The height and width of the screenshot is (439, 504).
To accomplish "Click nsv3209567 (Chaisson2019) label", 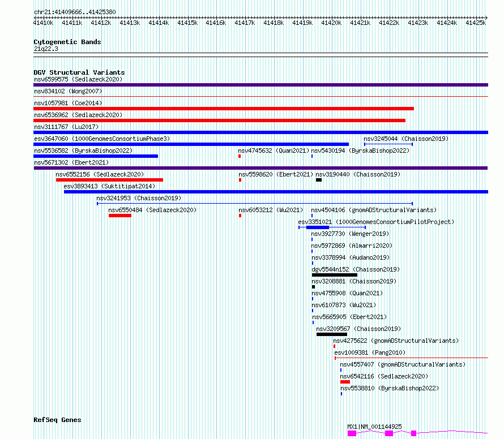I will pyautogui.click(x=358, y=329).
